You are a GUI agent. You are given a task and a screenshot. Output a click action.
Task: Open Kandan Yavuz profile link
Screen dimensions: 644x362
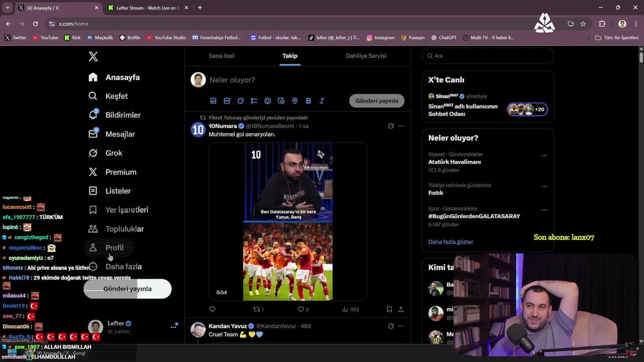[x=227, y=326]
